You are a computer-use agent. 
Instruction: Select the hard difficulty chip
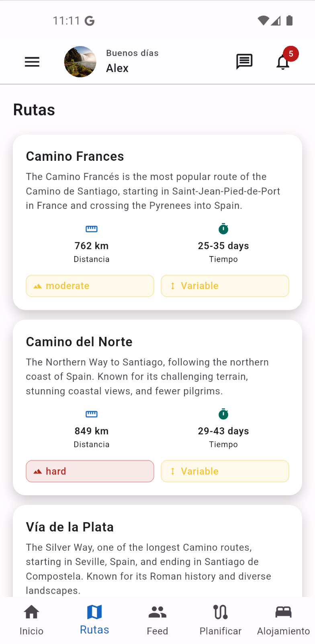pyautogui.click(x=90, y=471)
